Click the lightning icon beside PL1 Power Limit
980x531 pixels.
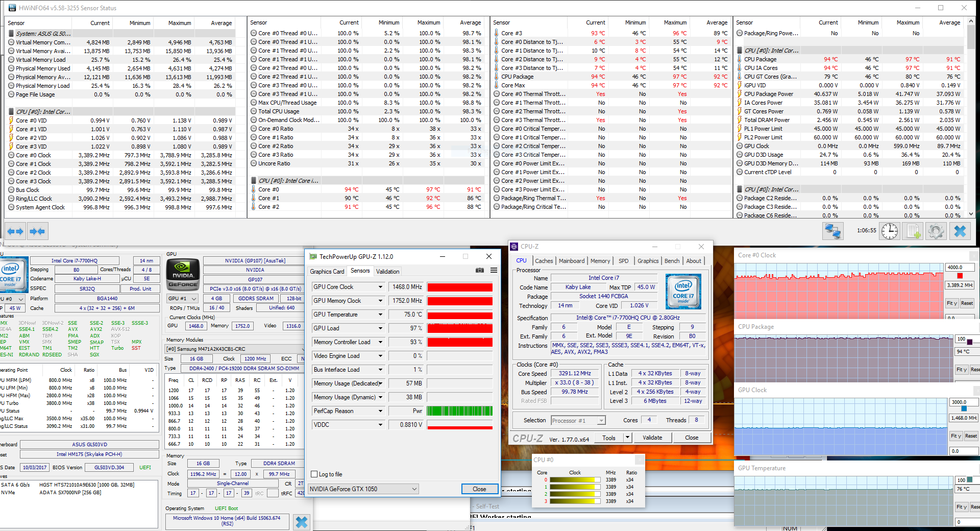pyautogui.click(x=740, y=129)
